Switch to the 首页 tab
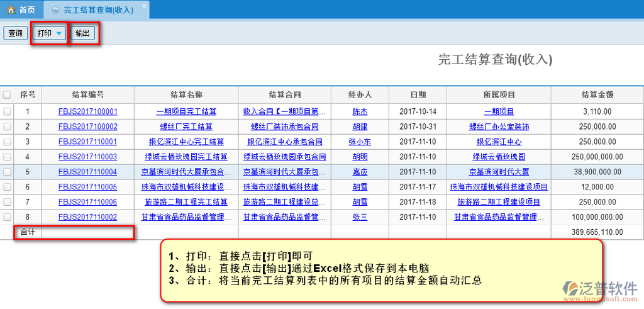644x309 pixels. click(x=21, y=10)
